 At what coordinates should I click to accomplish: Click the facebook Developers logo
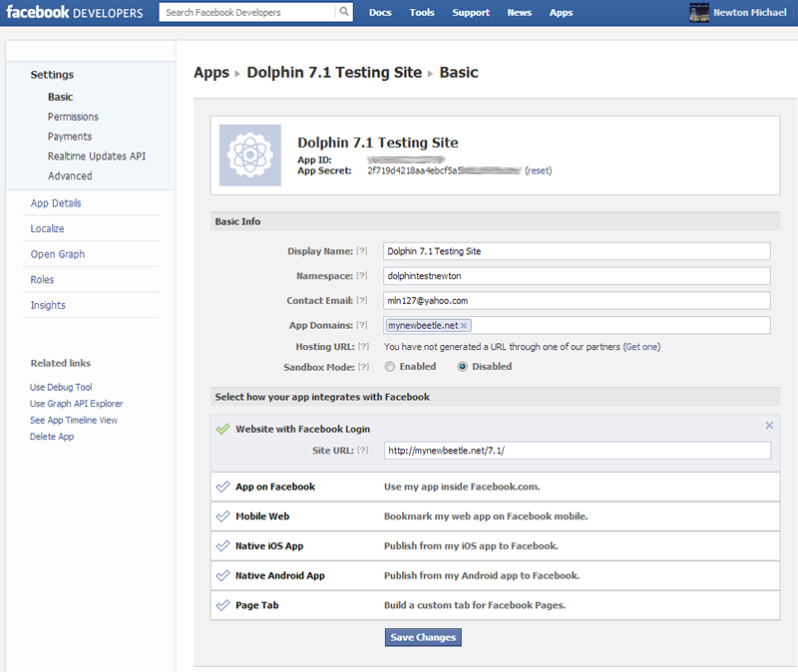75,13
